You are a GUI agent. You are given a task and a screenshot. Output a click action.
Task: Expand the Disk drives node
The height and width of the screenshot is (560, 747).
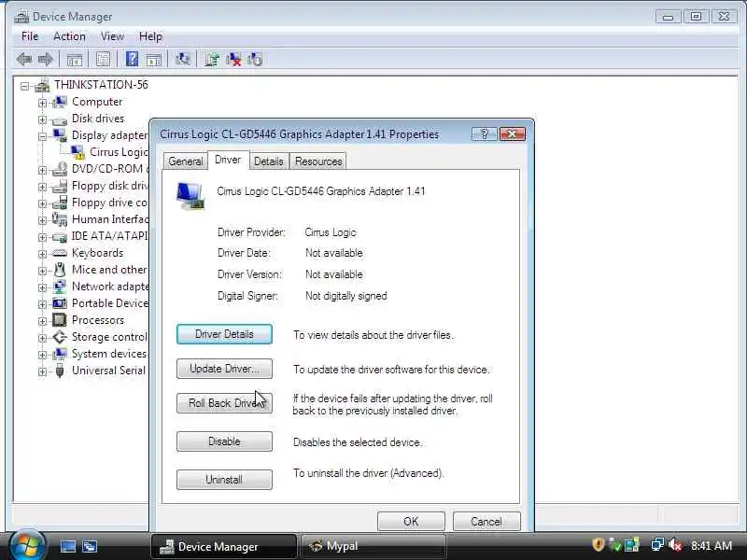42,119
